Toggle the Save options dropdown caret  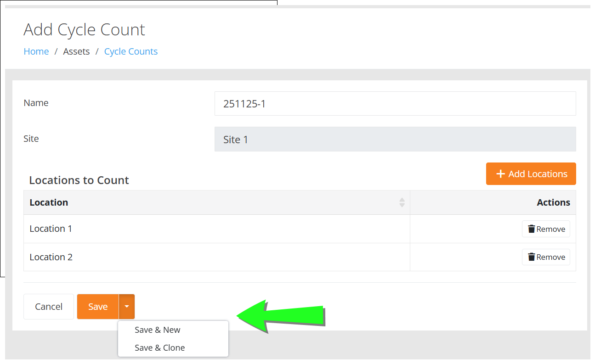pos(127,307)
